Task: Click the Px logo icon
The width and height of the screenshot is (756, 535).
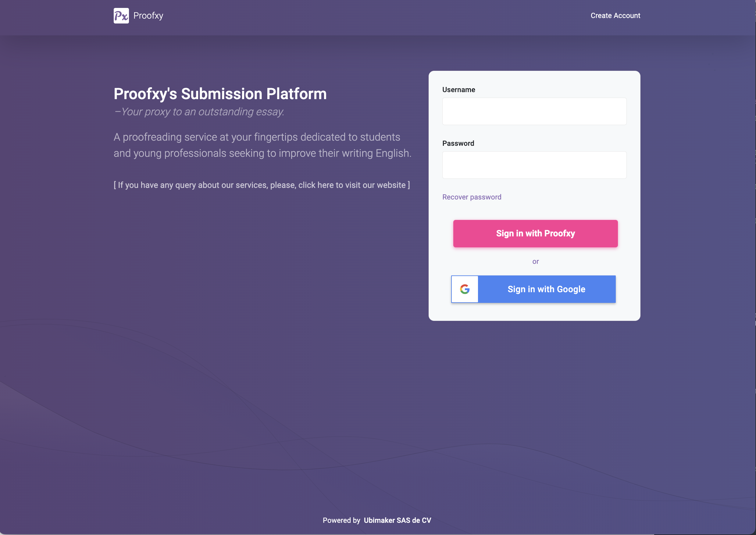Action: [121, 16]
